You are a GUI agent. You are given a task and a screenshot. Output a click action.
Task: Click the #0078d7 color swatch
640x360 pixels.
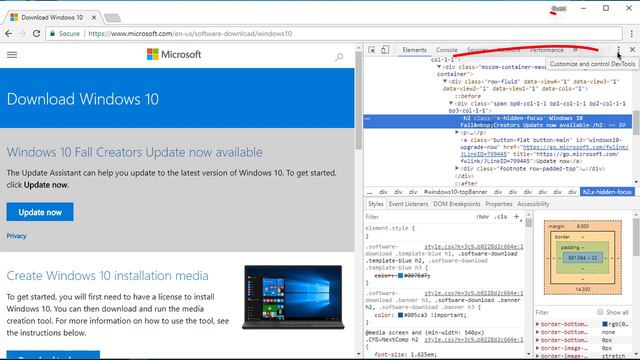(400, 276)
